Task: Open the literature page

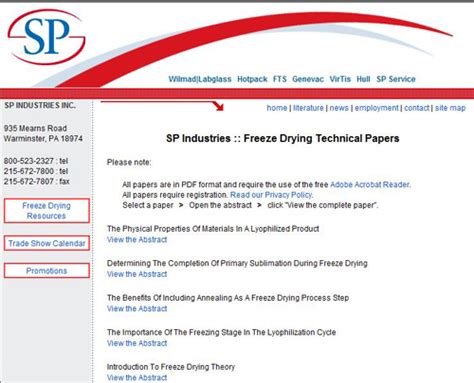Action: click(308, 108)
